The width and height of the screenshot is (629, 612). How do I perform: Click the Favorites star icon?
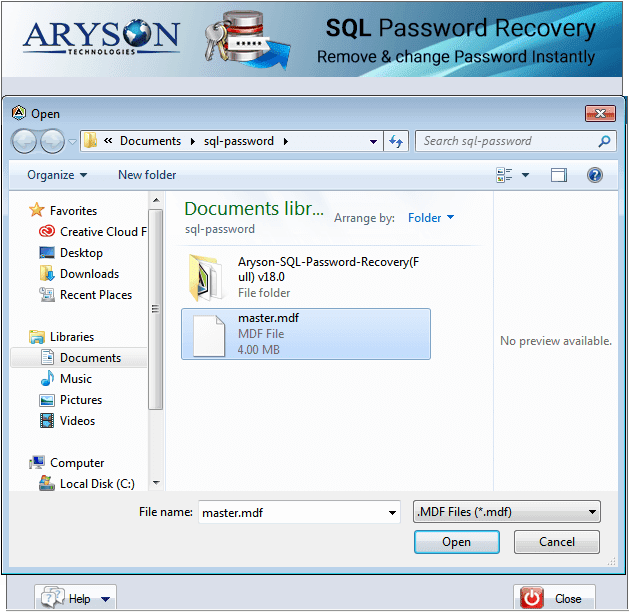tap(37, 210)
